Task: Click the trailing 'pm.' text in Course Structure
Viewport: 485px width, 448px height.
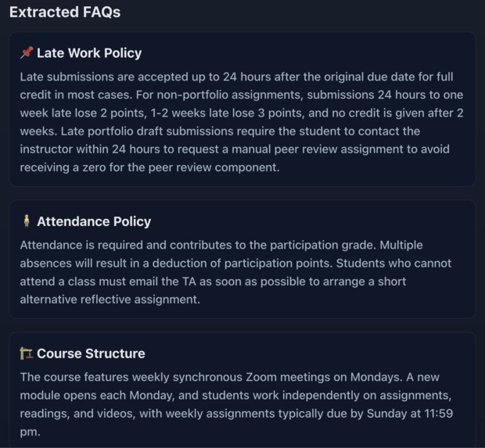Action: 30,432
